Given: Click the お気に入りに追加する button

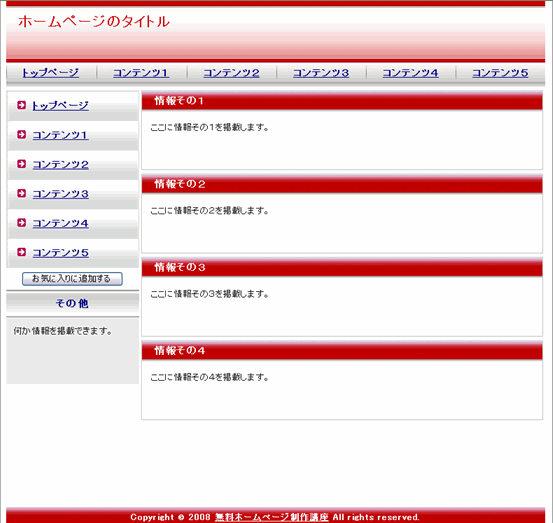Looking at the screenshot, I should (72, 279).
